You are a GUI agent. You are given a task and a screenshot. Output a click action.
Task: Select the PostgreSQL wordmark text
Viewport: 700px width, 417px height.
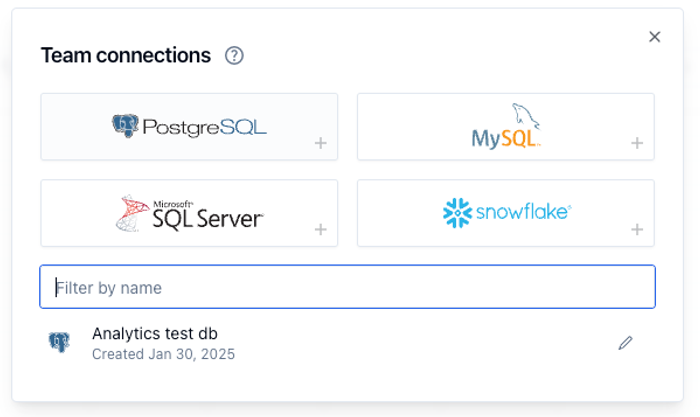point(204,128)
